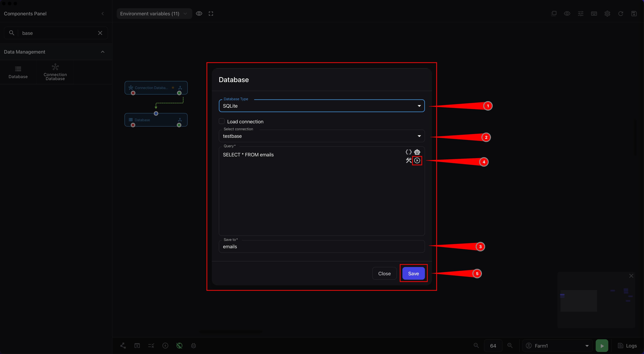Click the star icon on Connection Database node
The height and width of the screenshot is (354, 644).
coord(173,88)
